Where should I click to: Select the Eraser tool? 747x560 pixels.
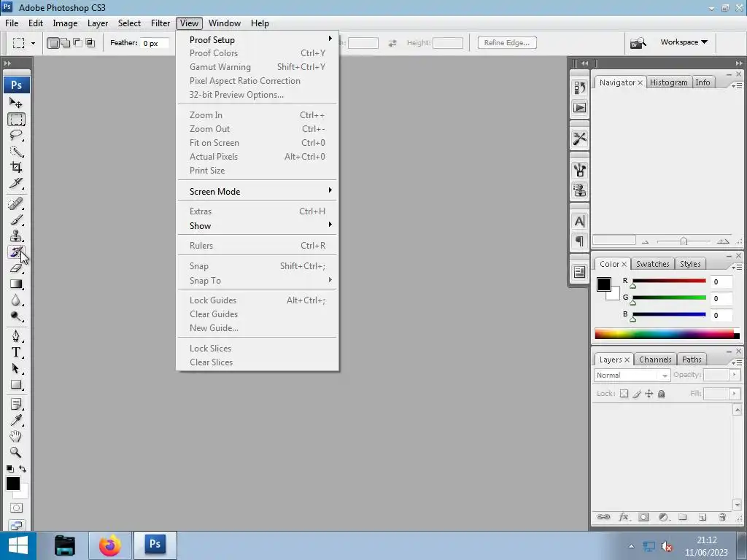point(16,268)
